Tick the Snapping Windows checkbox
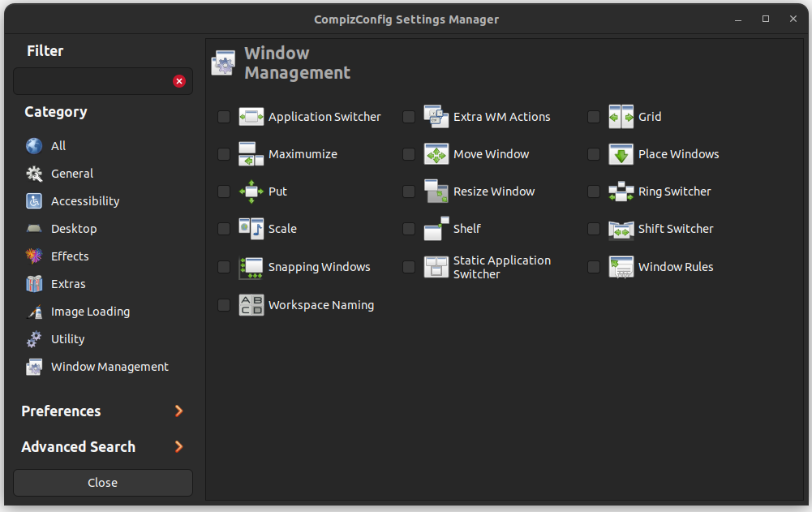Viewport: 812px width, 512px height. pyautogui.click(x=224, y=267)
